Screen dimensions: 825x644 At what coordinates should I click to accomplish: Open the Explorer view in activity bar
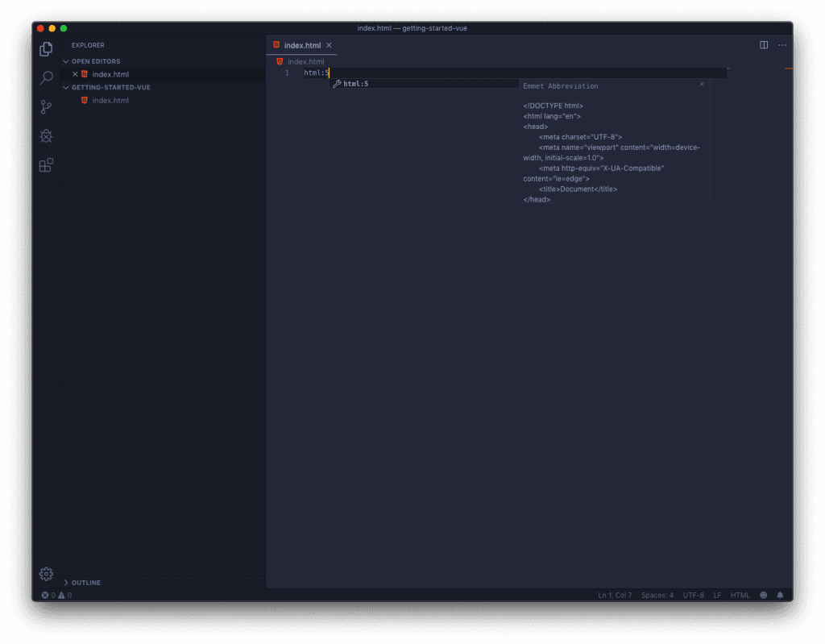click(x=46, y=49)
